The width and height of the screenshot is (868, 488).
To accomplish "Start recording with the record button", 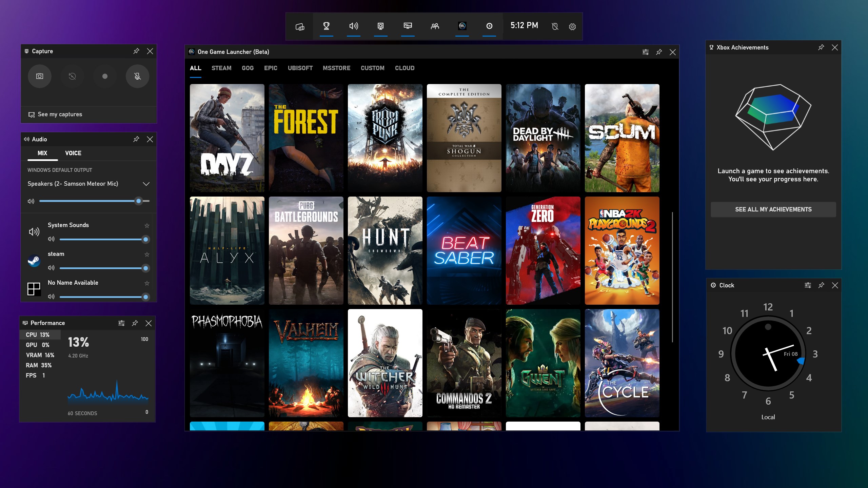I will [x=105, y=76].
